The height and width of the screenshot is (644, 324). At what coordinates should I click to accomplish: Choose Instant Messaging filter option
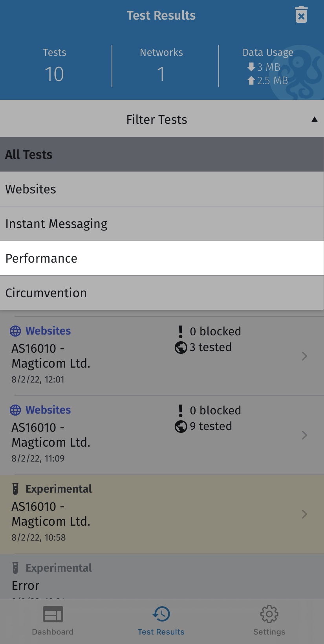click(162, 224)
